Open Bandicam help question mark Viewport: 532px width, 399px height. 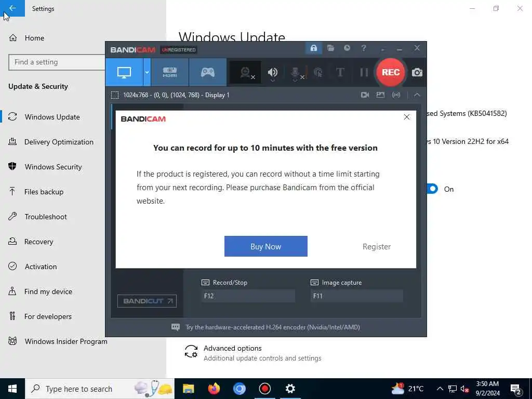(363, 48)
